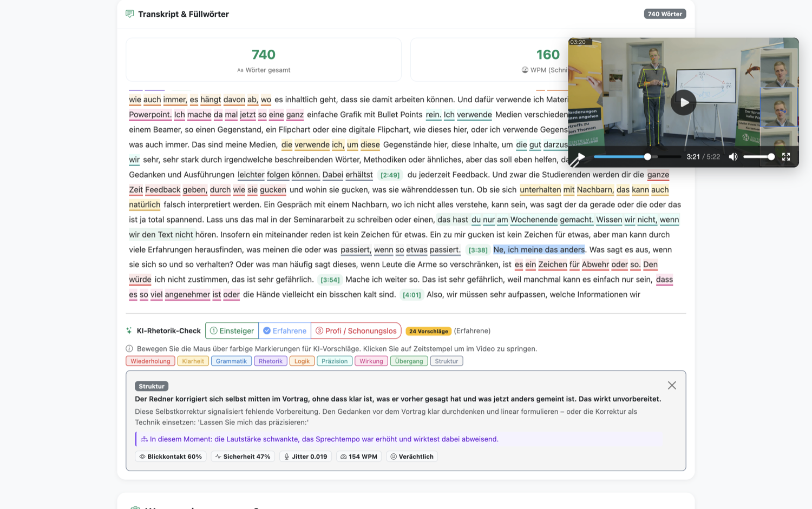The width and height of the screenshot is (812, 509).
Task: Play the video with center play button
Action: coord(684,102)
